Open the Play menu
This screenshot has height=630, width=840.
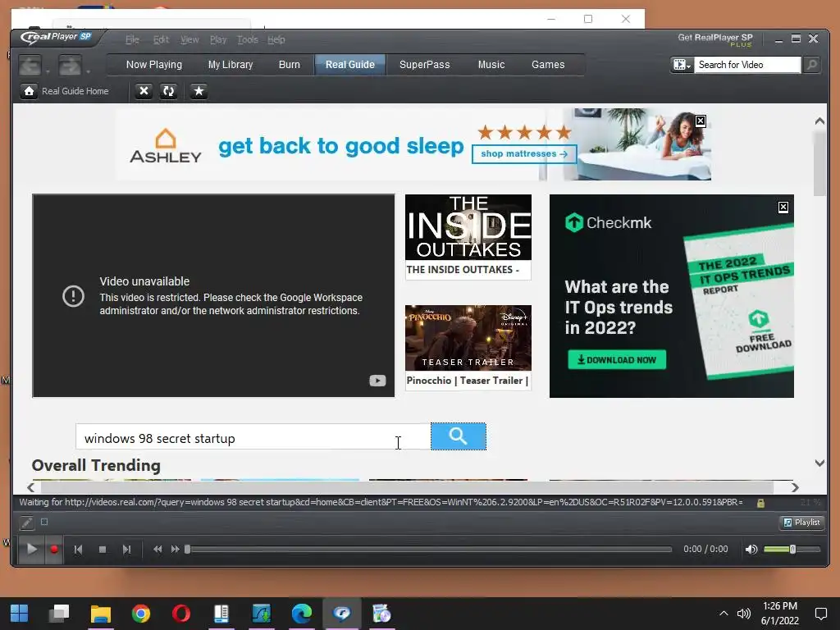[218, 39]
